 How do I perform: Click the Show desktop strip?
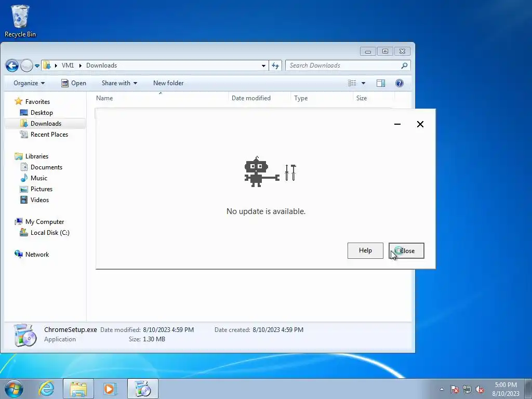[528, 389]
